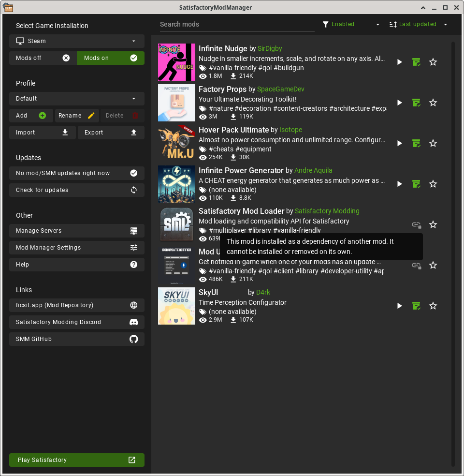This screenshot has height=476, width=464.
Task: Toggle SkyUI enabled play icon
Action: tap(400, 306)
